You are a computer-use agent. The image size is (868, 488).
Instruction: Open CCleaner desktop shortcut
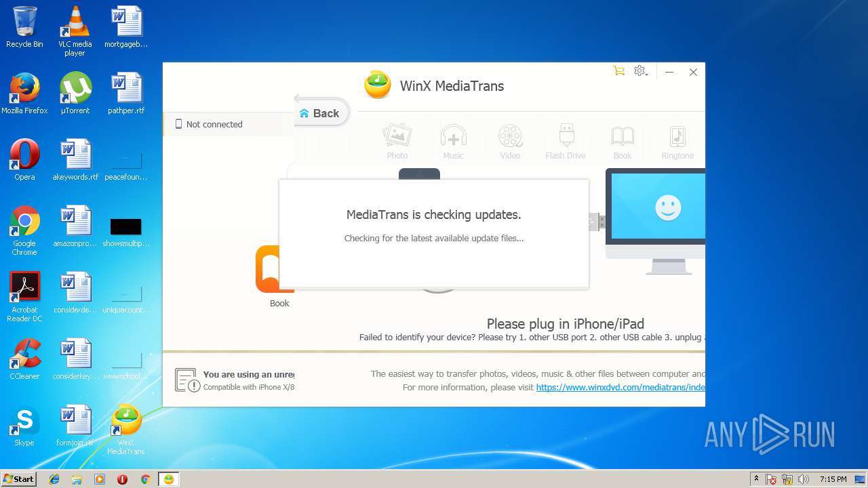pyautogui.click(x=24, y=360)
